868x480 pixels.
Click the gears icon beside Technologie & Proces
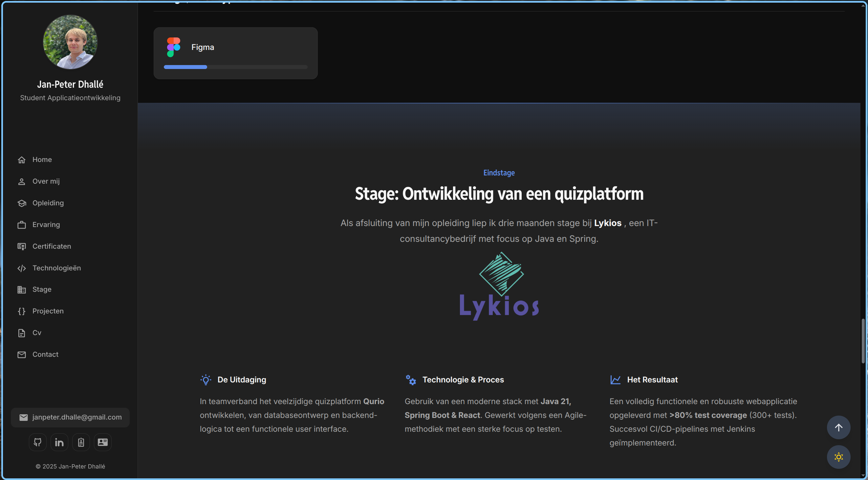point(411,380)
